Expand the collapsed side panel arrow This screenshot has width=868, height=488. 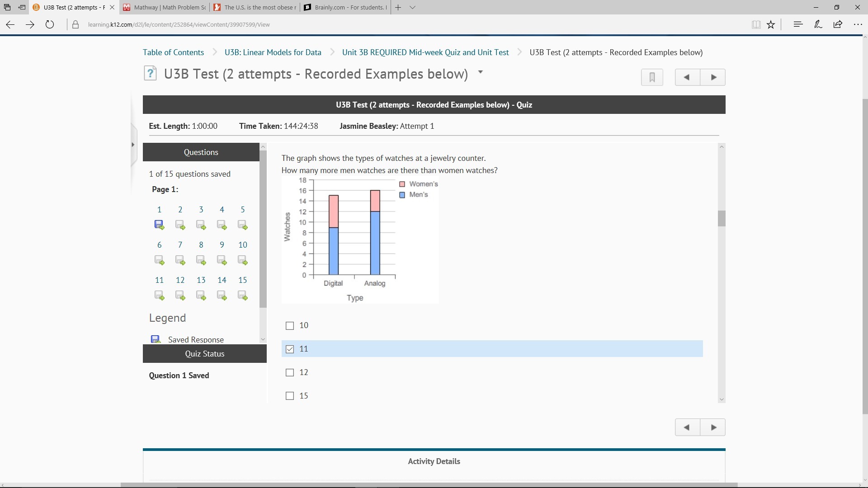[133, 145]
